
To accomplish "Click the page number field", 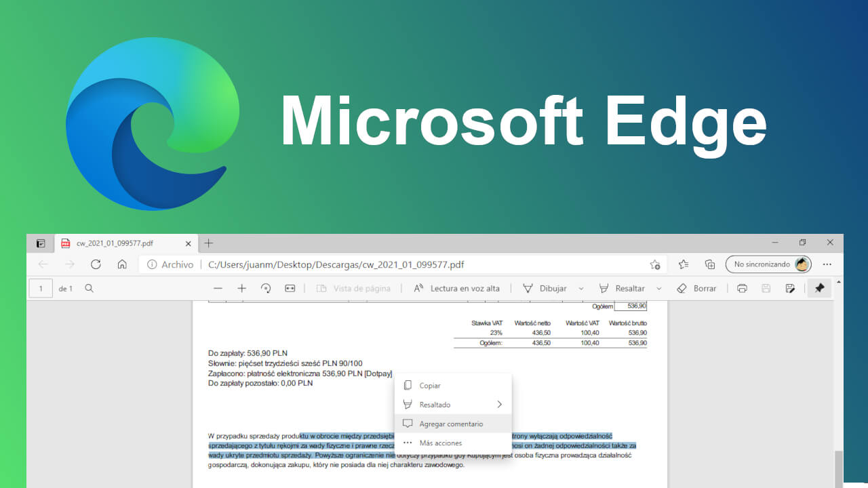I will (41, 288).
